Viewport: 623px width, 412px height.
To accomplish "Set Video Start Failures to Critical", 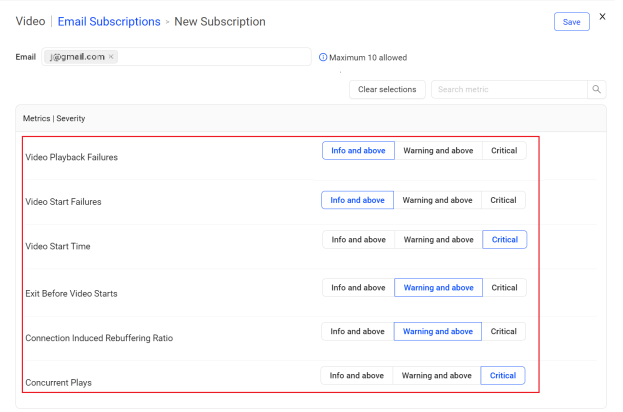I will pyautogui.click(x=504, y=200).
